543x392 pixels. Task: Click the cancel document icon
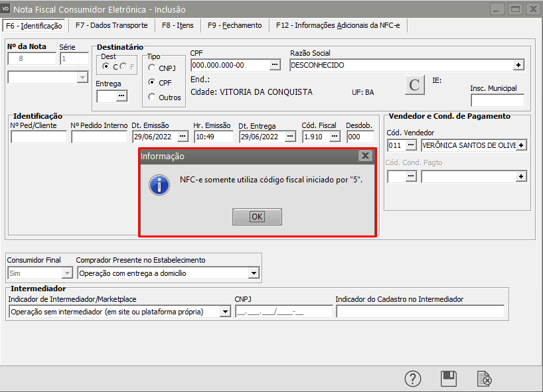(485, 379)
